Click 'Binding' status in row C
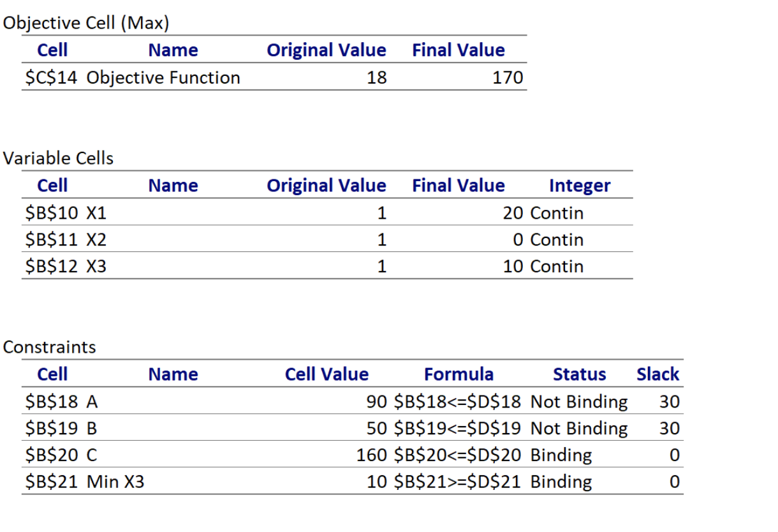The width and height of the screenshot is (778, 532). (x=561, y=455)
